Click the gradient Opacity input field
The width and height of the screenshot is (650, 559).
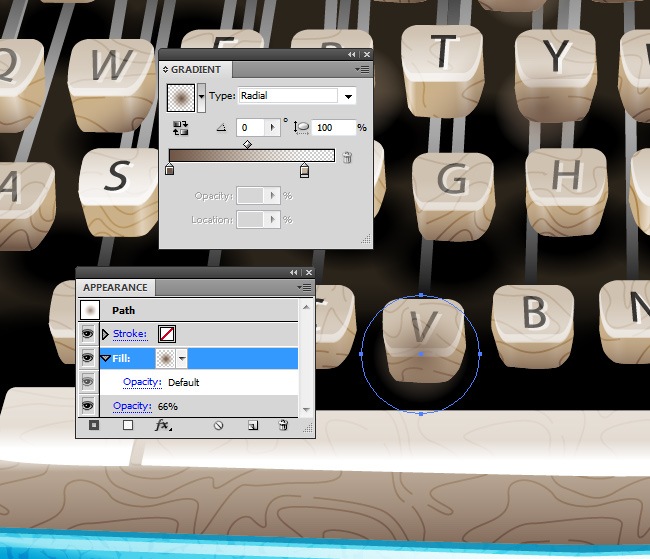point(250,195)
